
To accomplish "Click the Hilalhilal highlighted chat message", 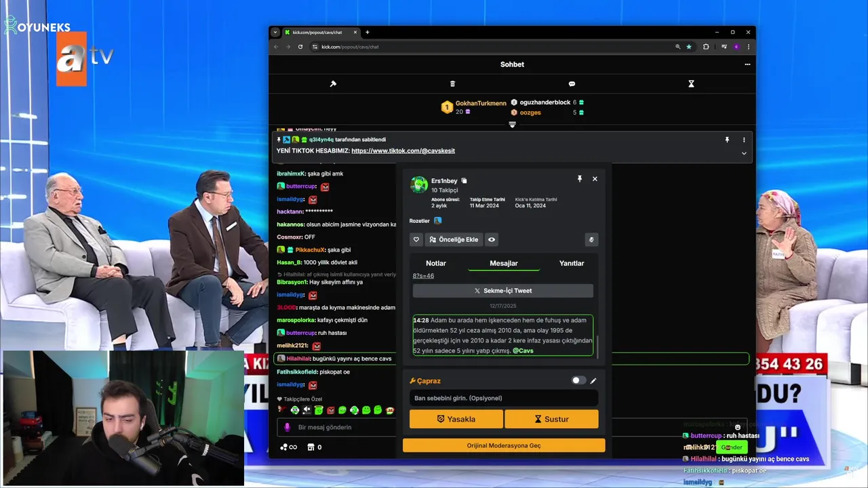I will click(512, 359).
